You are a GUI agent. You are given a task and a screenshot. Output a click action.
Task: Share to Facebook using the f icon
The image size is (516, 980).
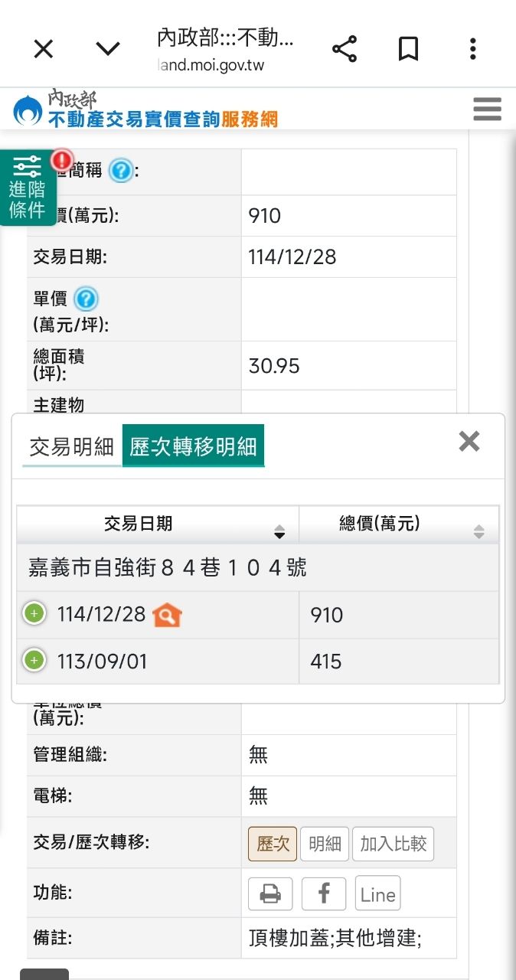(x=324, y=893)
